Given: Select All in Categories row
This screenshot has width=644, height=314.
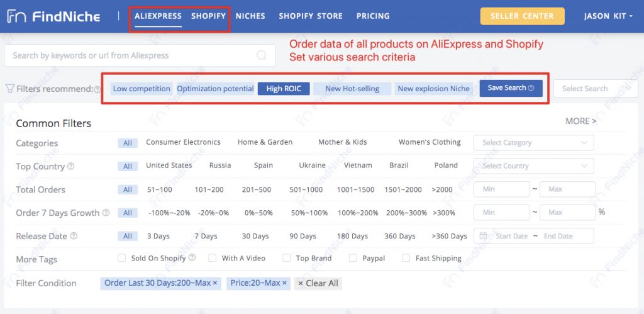Looking at the screenshot, I should (128, 143).
